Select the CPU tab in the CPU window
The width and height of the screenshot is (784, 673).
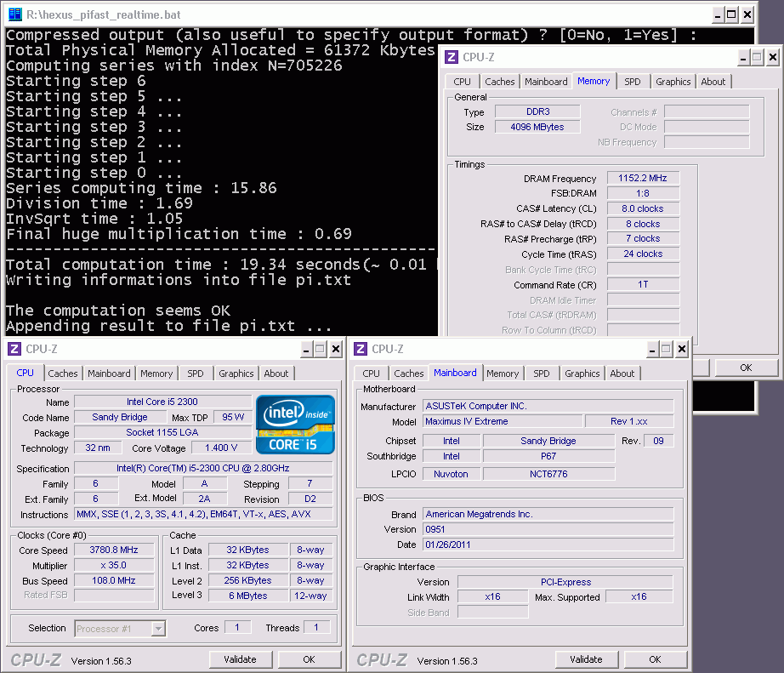coord(25,373)
